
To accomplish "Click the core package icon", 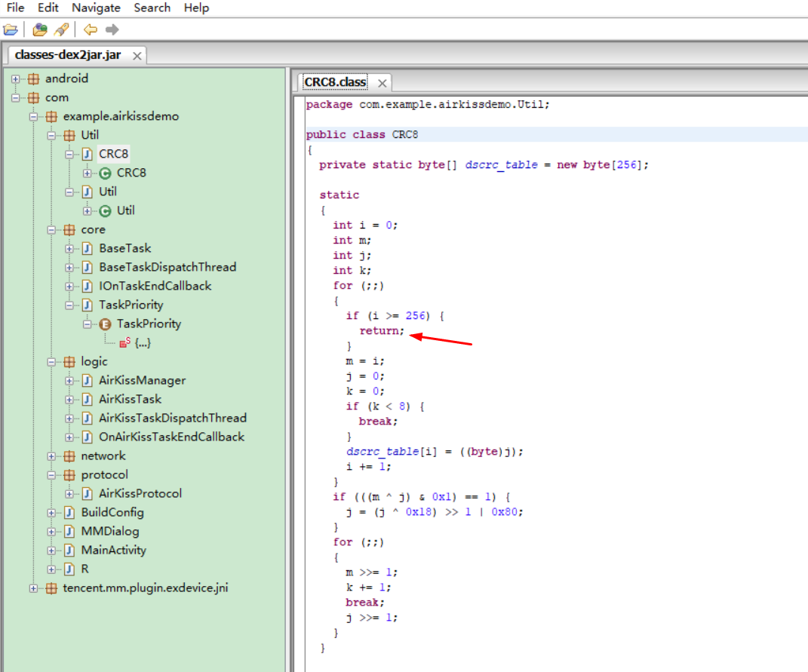I will (69, 230).
